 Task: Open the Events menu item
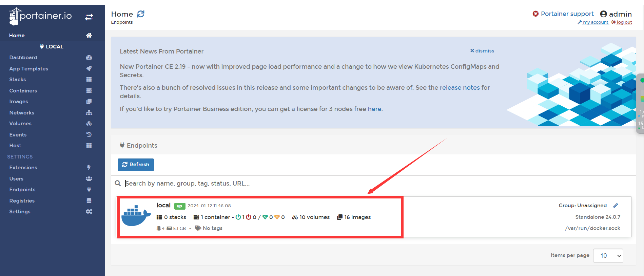(x=18, y=134)
